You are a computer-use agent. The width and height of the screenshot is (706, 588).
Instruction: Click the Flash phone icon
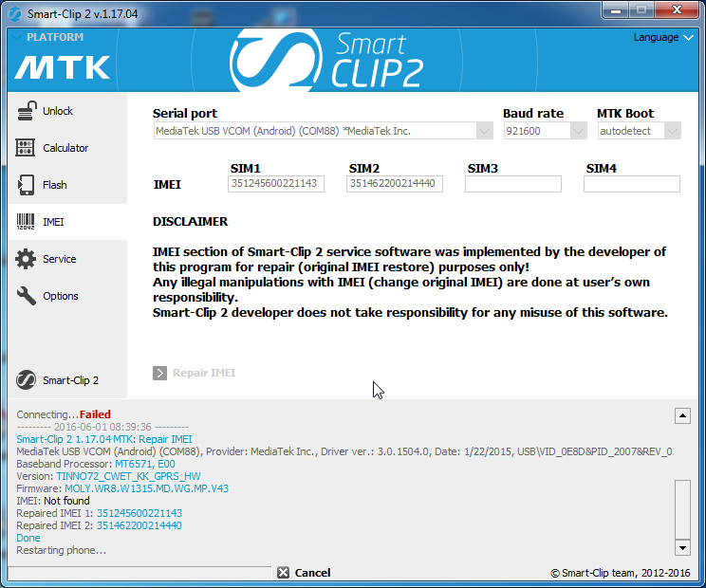26,185
